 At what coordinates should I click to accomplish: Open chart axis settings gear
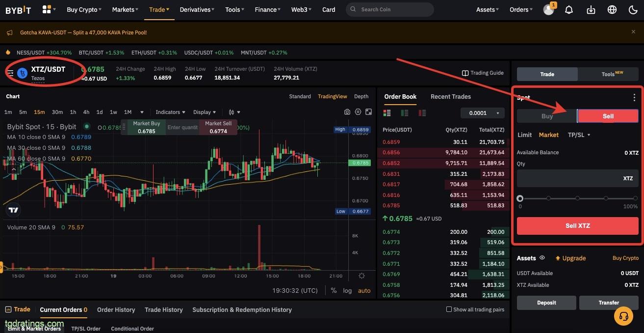pyautogui.click(x=361, y=276)
